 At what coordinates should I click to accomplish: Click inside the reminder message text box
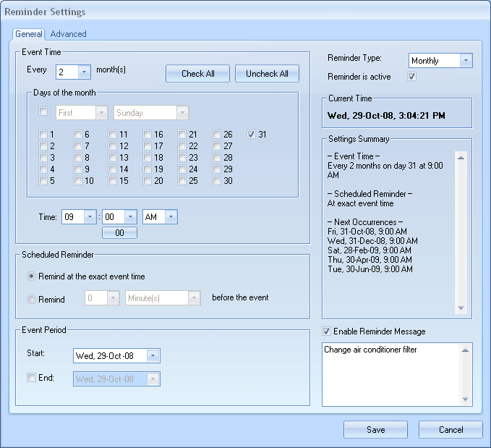pos(390,374)
